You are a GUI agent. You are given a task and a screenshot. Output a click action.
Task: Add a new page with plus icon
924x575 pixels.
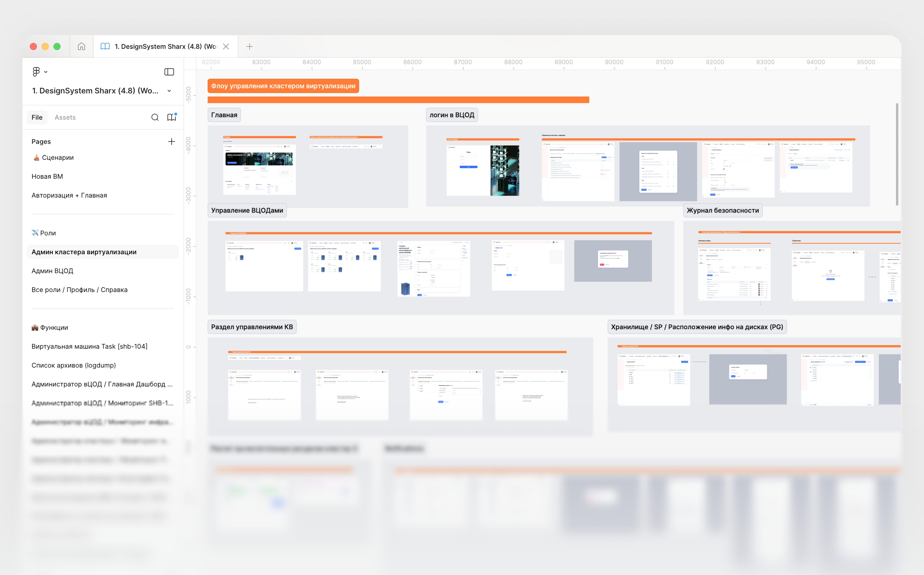click(x=171, y=142)
